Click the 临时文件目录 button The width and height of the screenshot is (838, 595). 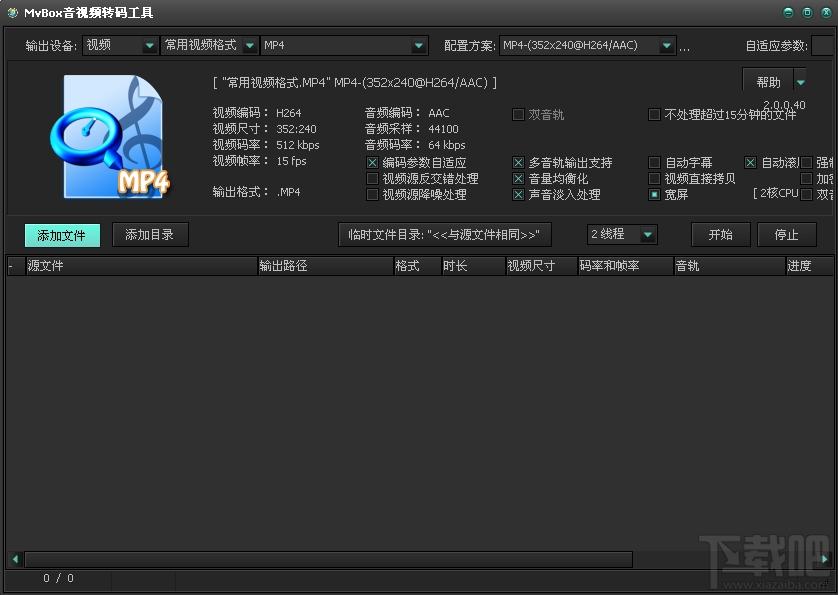tap(445, 235)
